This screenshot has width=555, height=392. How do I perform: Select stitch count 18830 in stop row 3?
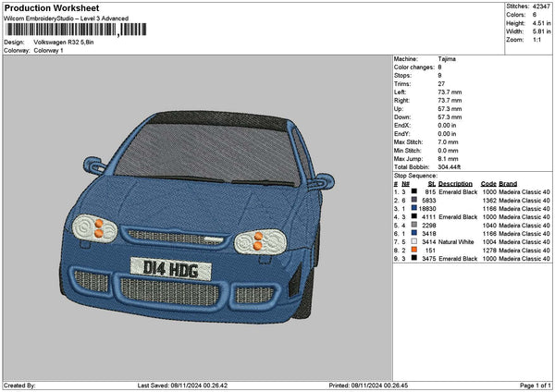click(x=427, y=209)
